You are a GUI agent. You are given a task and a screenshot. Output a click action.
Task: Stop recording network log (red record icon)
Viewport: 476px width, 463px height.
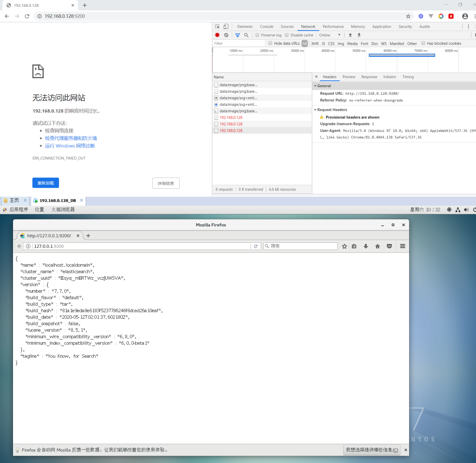coord(217,35)
